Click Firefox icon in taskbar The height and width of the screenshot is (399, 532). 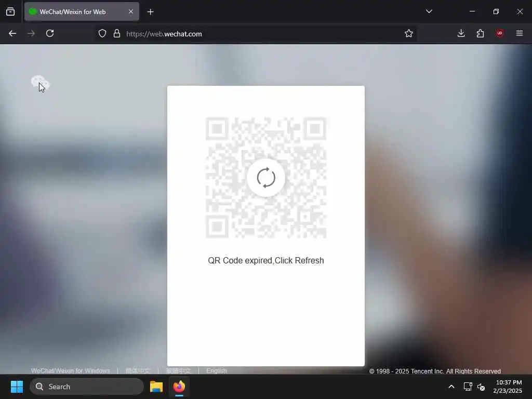coord(179,387)
